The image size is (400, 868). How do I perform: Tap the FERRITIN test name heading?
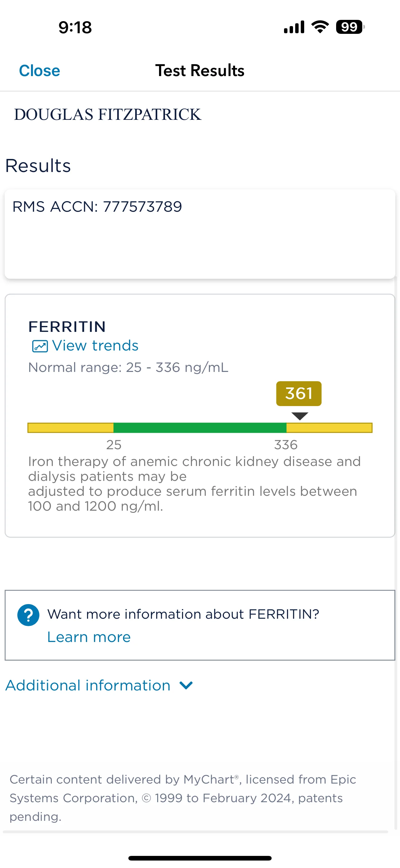pyautogui.click(x=67, y=327)
